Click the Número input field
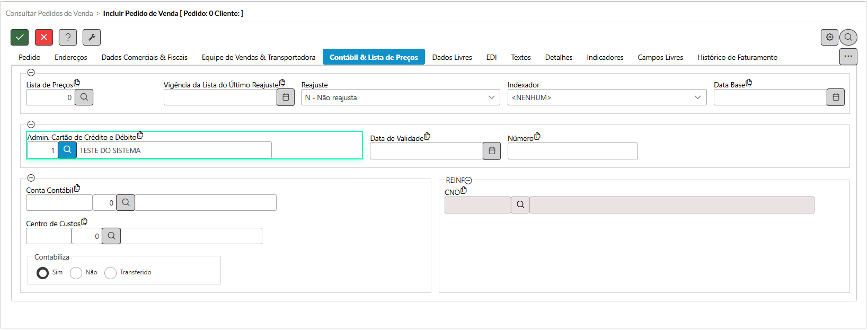Viewport: 868px width, 330px height. (572, 151)
